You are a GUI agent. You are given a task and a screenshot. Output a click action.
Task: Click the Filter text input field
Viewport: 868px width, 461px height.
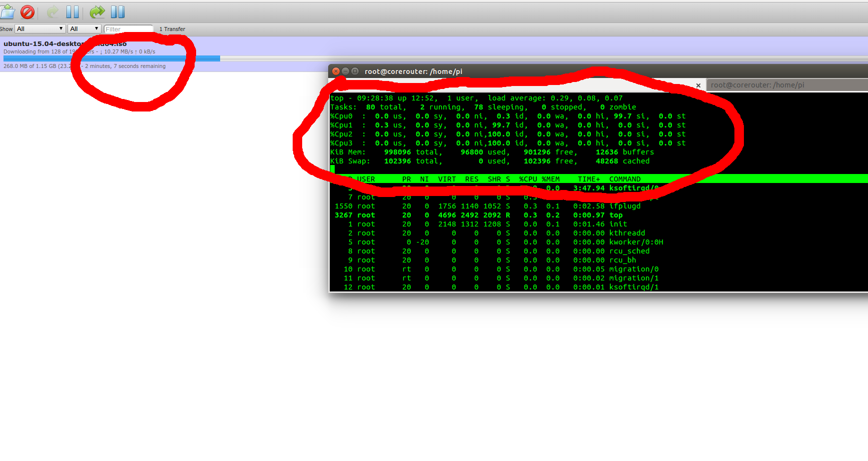[x=129, y=29]
